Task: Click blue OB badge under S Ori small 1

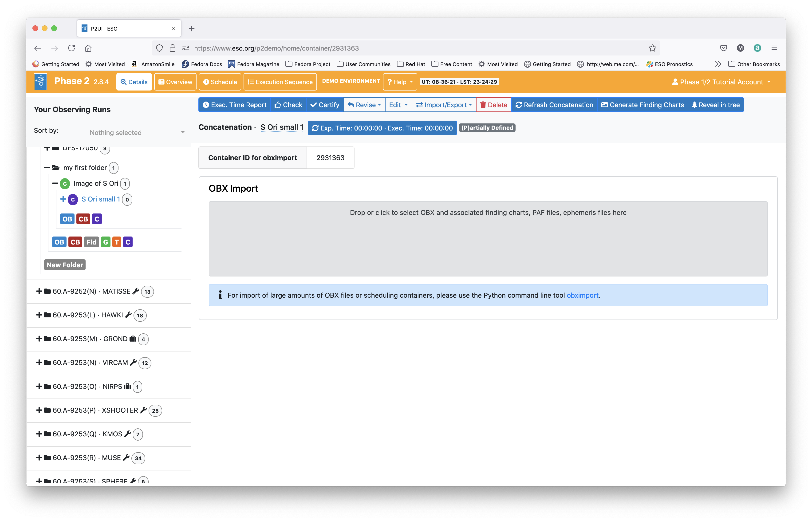Action: tap(67, 219)
